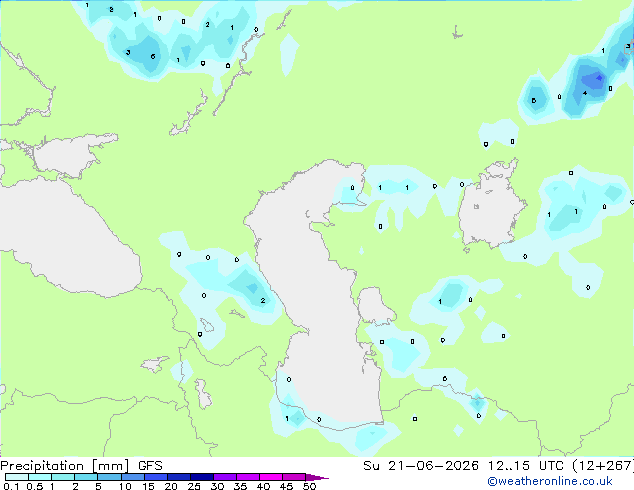Click the 30–35 mm purple legend swatch
This screenshot has height=490, width=634.
coord(225,477)
